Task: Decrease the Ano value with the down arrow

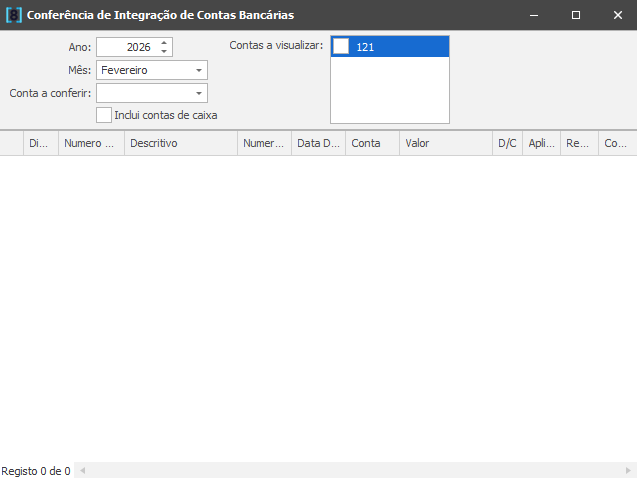Action: [164, 52]
